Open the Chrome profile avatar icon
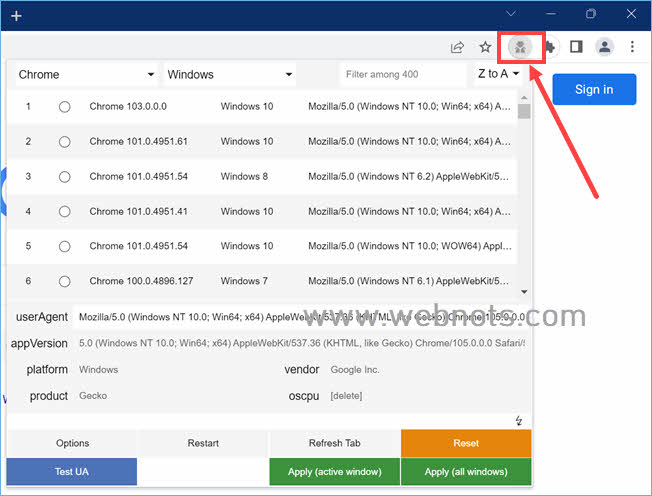This screenshot has width=652, height=496. tap(604, 47)
